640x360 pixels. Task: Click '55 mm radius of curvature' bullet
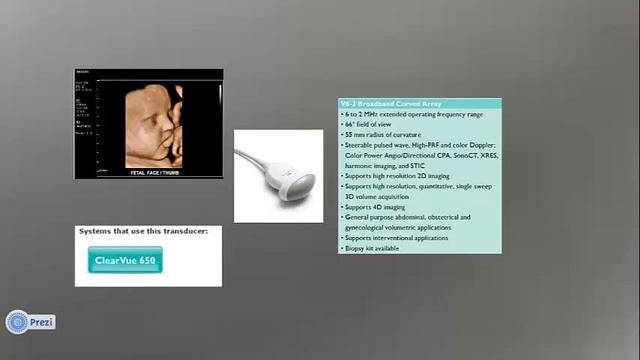tap(383, 135)
